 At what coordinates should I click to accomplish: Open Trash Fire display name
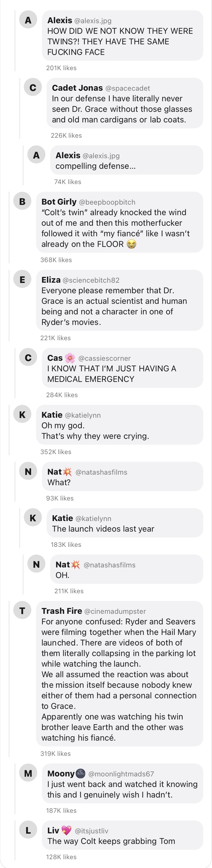pos(62,611)
